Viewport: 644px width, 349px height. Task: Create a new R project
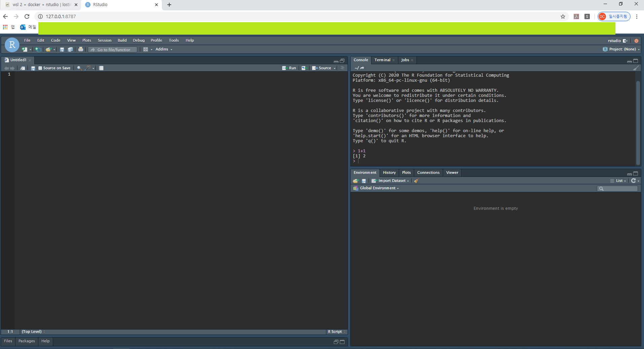38,49
